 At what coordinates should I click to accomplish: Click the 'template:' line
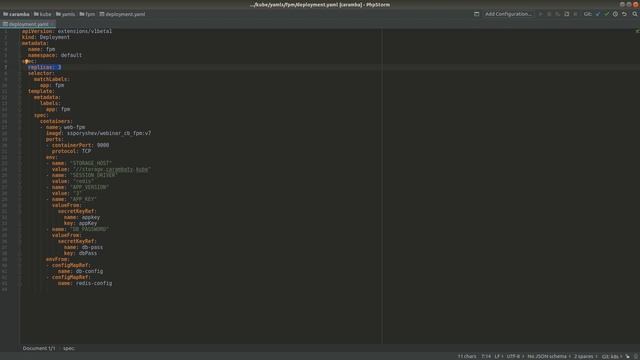point(41,91)
